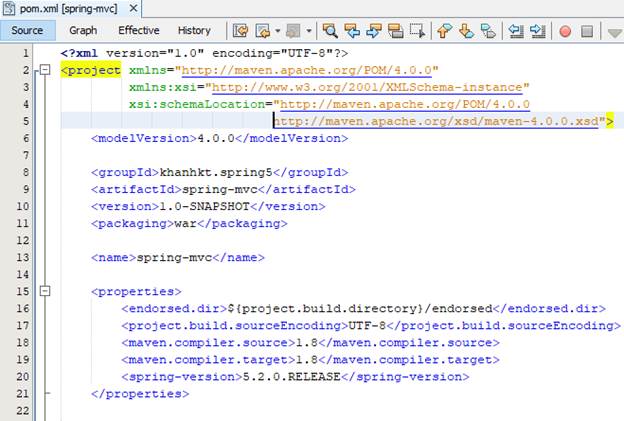Screen dimensions: 624x421
Task: Click endorsed.dir property value
Action: 360,309
